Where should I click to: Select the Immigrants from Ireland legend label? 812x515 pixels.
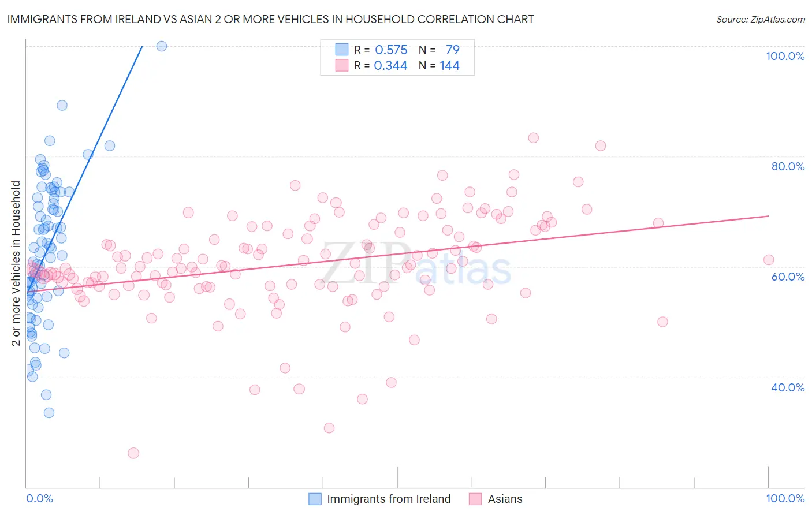point(389,499)
